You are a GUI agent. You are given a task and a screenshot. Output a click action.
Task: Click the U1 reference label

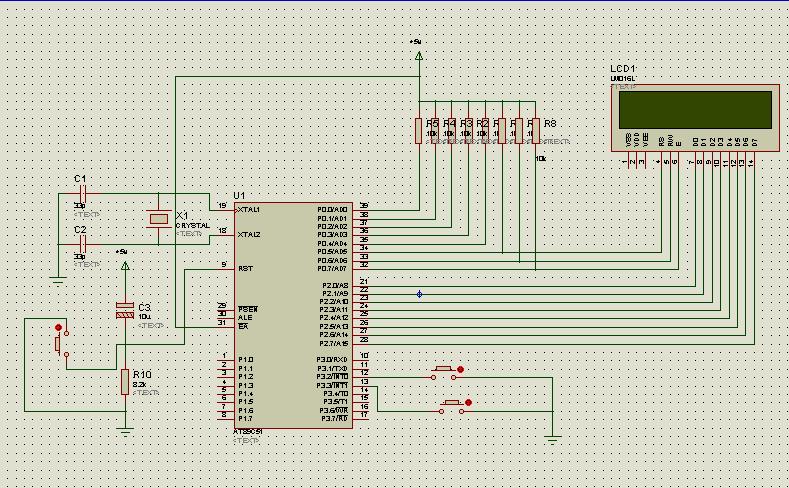(x=239, y=195)
